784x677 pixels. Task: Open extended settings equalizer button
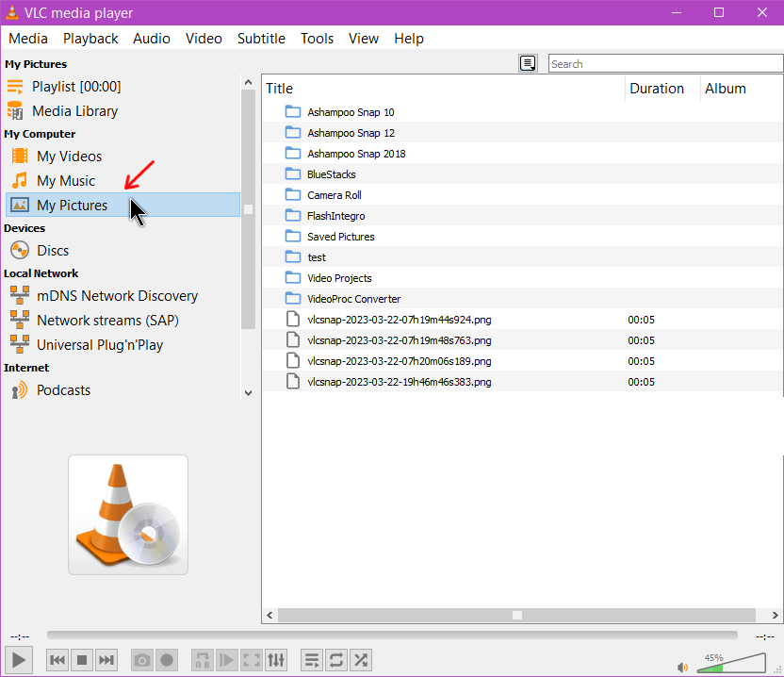point(275,660)
